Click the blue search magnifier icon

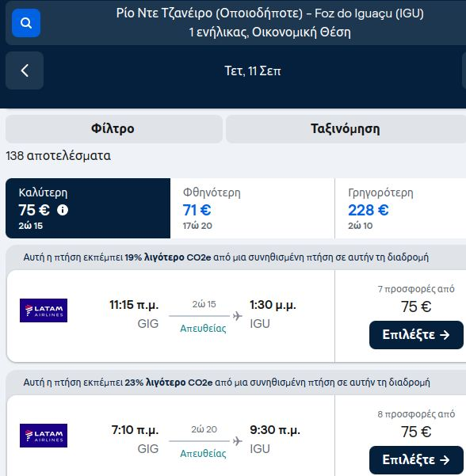(x=26, y=23)
